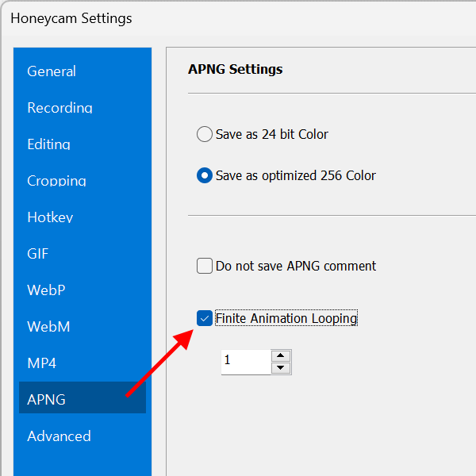
Task: Open the WebP settings tab
Action: coord(46,290)
